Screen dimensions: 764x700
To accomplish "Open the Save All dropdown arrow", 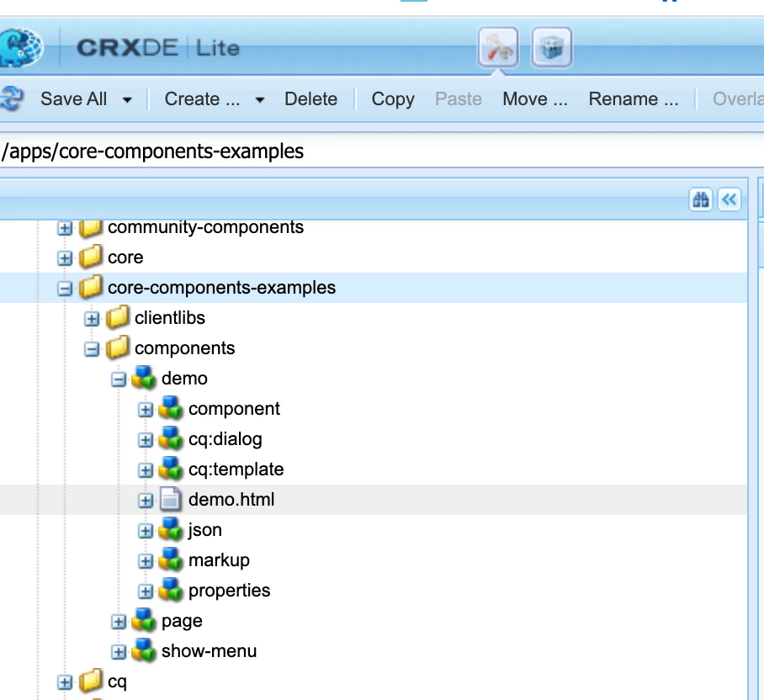I will pyautogui.click(x=127, y=100).
